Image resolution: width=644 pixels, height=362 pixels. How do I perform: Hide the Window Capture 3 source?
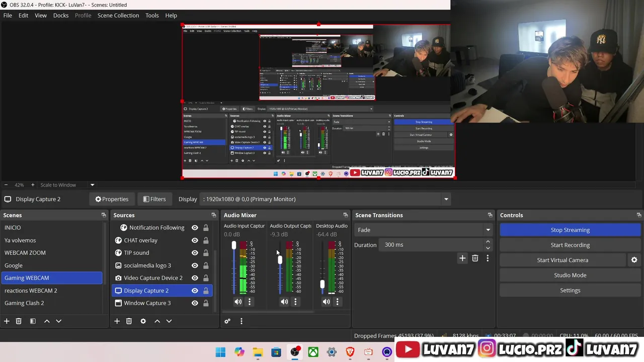[195, 303]
